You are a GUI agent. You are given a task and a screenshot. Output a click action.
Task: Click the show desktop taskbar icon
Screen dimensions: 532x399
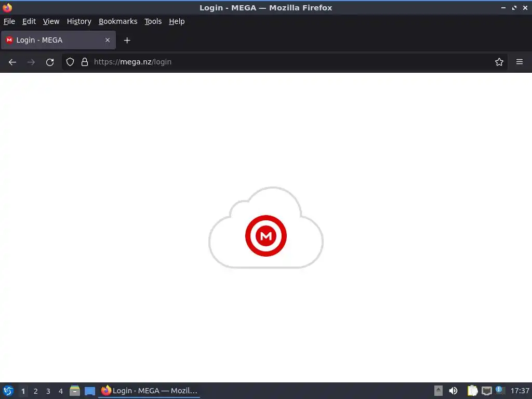point(90,391)
